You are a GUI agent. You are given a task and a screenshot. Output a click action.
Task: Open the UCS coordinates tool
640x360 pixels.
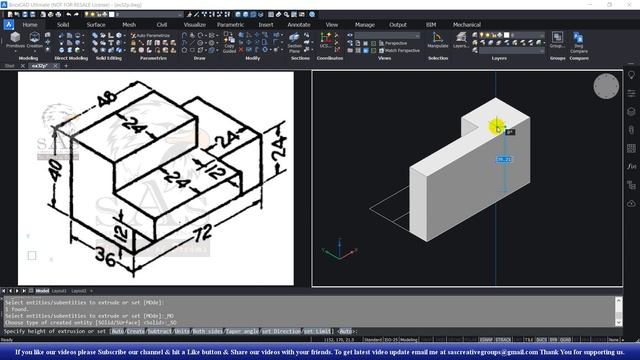pyautogui.click(x=326, y=40)
